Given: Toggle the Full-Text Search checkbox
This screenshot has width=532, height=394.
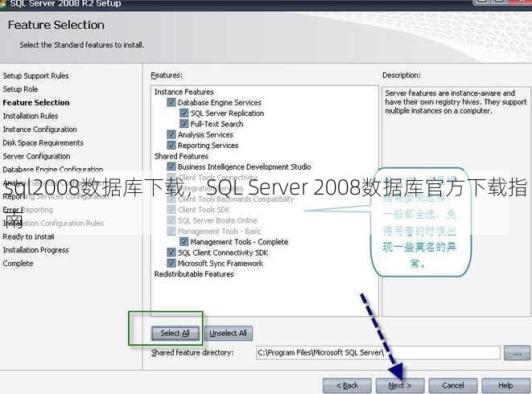Looking at the screenshot, I should pyautogui.click(x=184, y=124).
